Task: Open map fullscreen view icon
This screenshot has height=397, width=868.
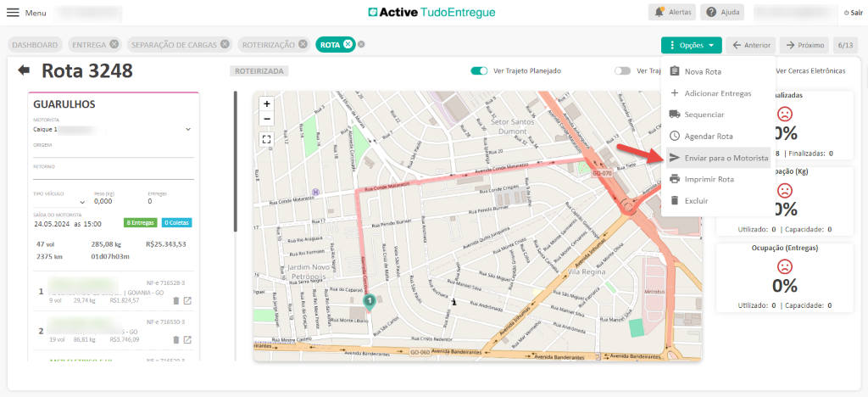Action: [x=267, y=139]
